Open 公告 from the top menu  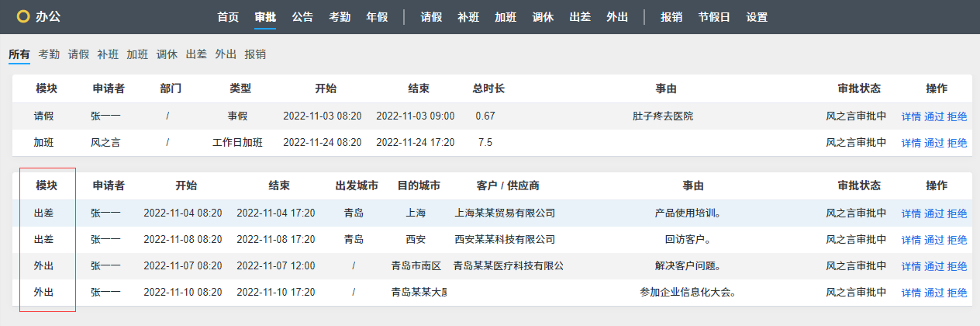pos(302,17)
